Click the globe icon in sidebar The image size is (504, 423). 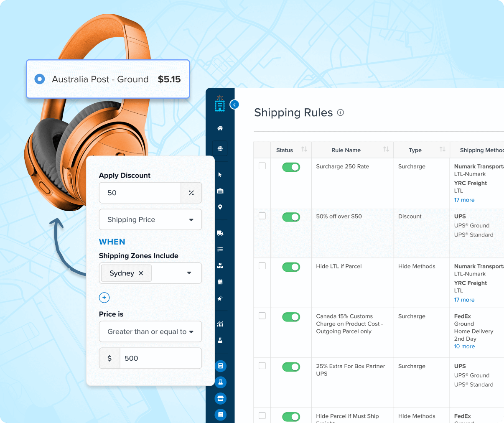click(x=220, y=148)
